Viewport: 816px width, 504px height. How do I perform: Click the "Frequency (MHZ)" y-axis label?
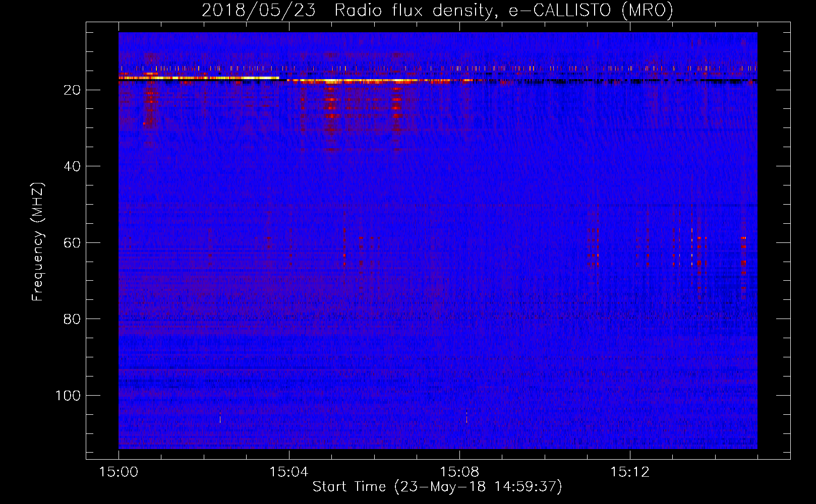tap(38, 242)
